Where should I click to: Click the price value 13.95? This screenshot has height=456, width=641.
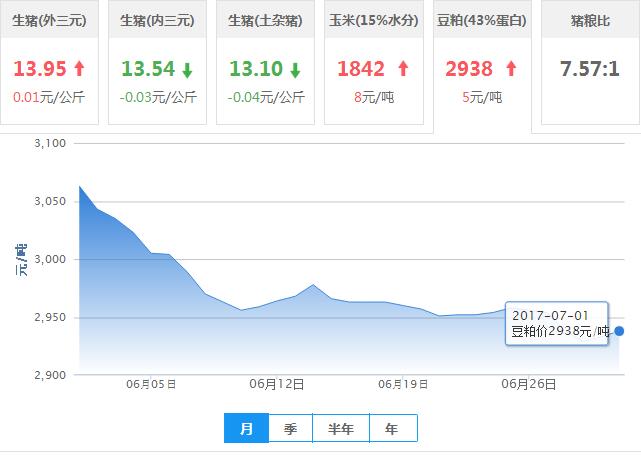pos(40,68)
